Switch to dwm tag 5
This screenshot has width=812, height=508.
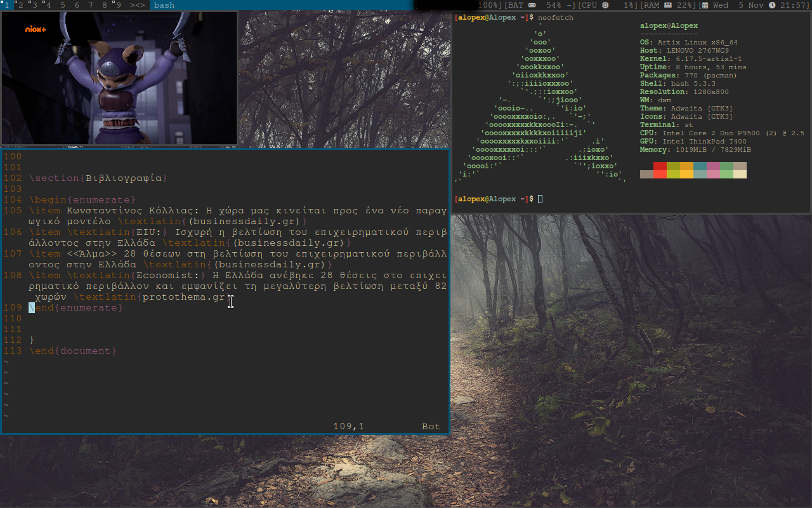63,5
